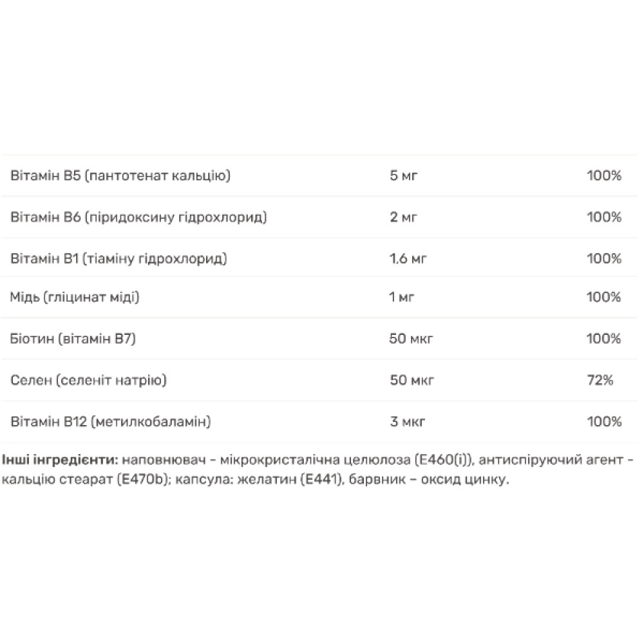
Task: Select the 72% daily value for selenium
Action: 600,381
